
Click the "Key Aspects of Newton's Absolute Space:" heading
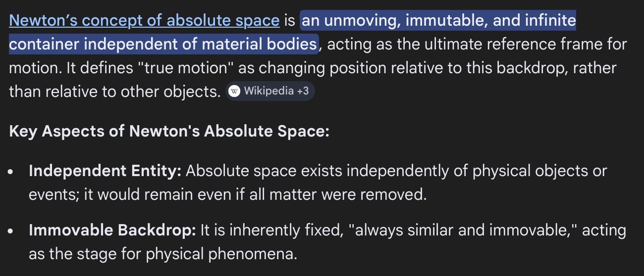coord(169,132)
